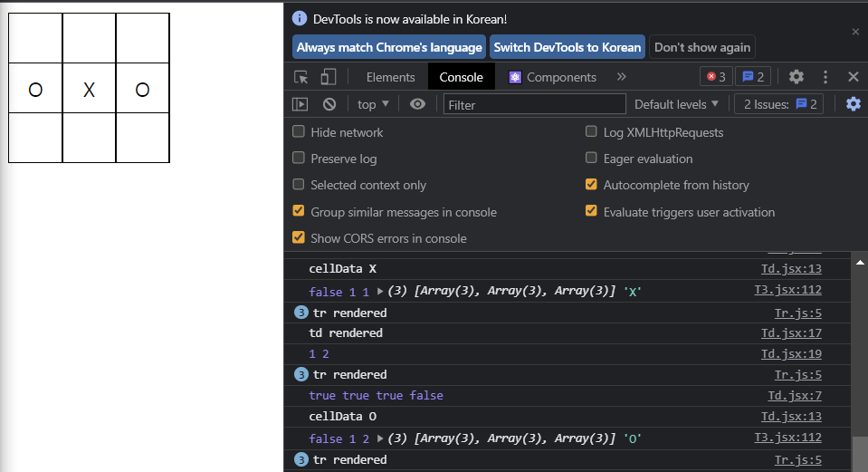Uncheck Autocomplete from history
The height and width of the screenshot is (472, 868).
(x=591, y=184)
